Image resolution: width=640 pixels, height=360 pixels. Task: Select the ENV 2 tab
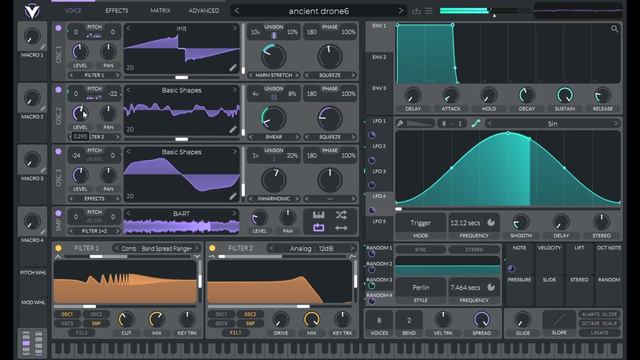pos(379,58)
